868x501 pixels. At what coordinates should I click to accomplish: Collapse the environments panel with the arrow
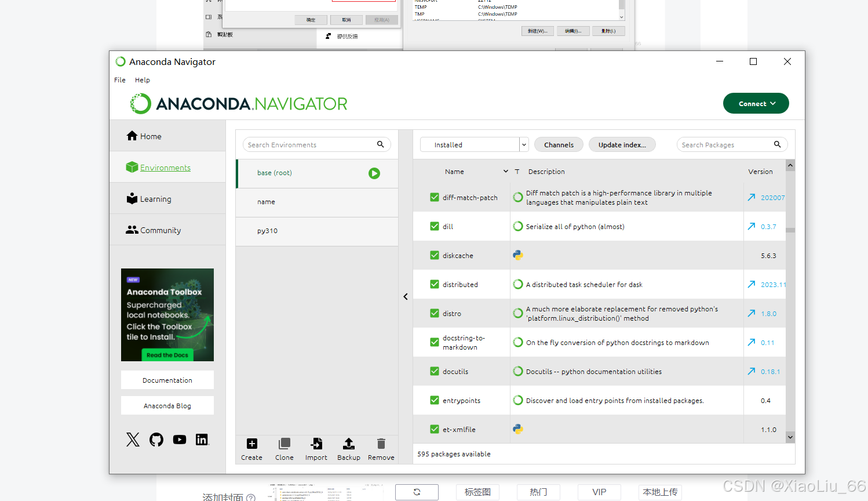(x=406, y=296)
